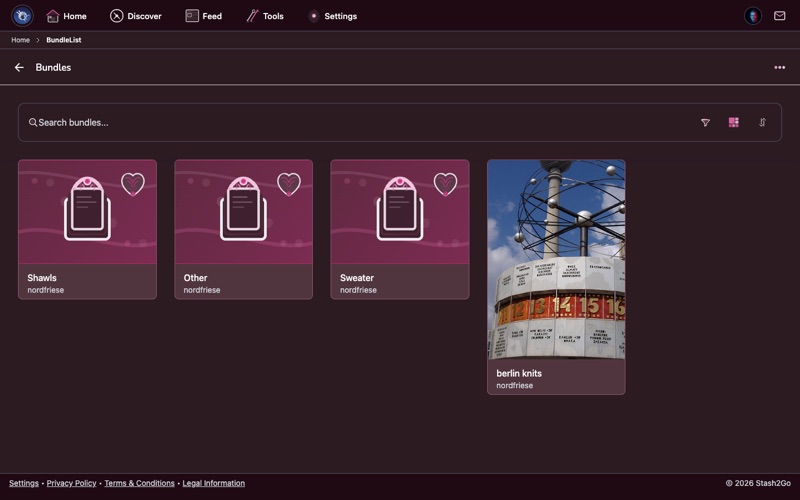
Task: Open the Privacy Policy link
Action: click(71, 483)
